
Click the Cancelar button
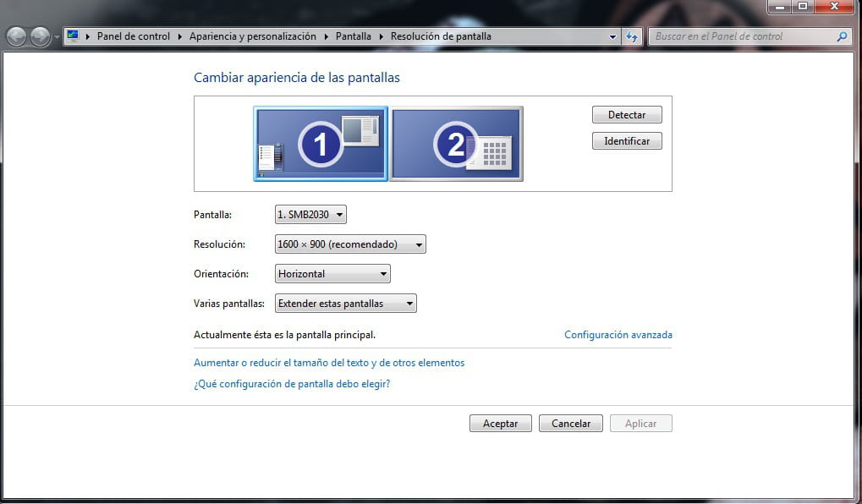pos(571,423)
